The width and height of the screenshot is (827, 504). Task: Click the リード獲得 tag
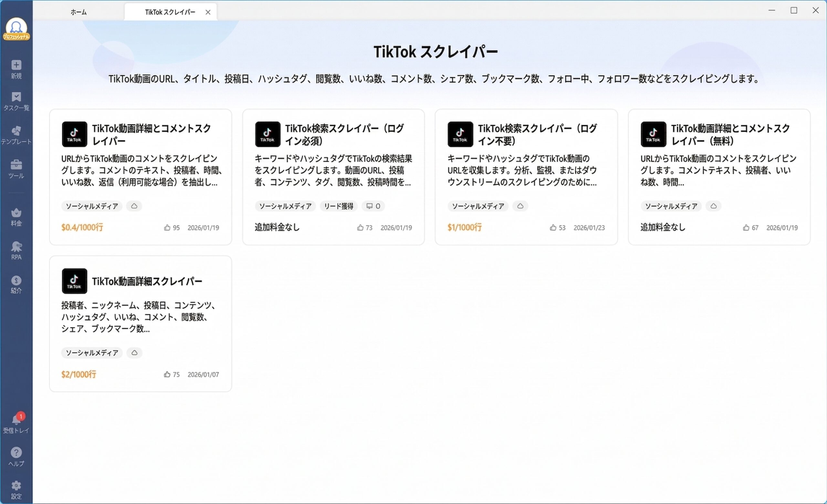pos(338,206)
